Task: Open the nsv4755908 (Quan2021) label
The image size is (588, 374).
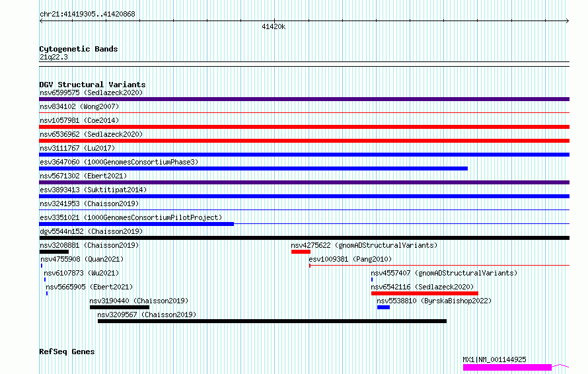Action: pyautogui.click(x=82, y=259)
